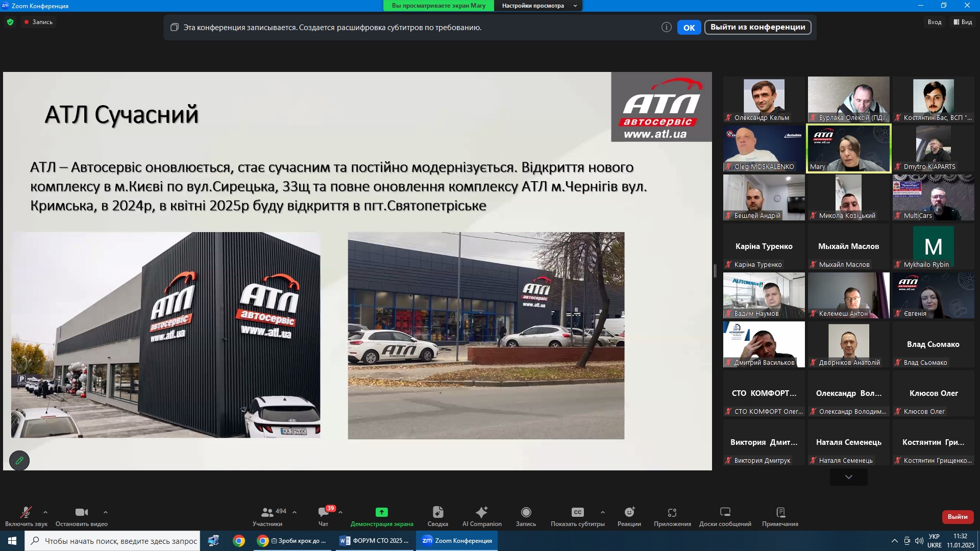
Task: Select Дмитрий Васильков video thumbnail
Action: [x=764, y=344]
